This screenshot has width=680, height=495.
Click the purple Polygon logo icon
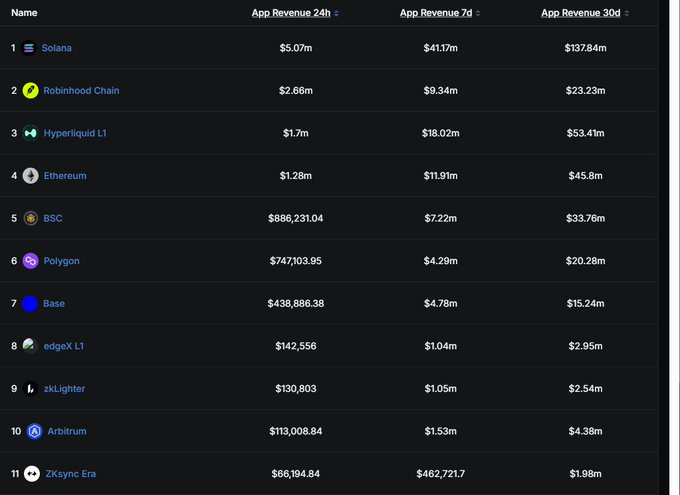coord(30,261)
